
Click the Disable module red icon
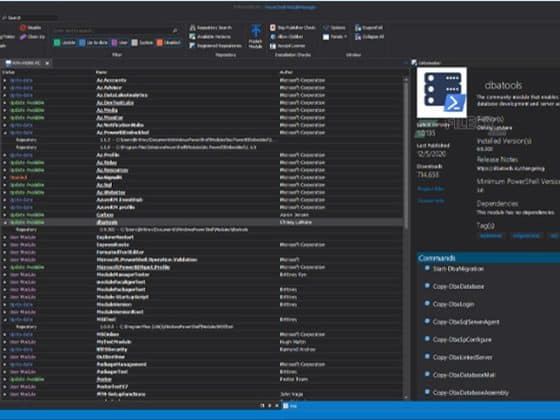(x=23, y=28)
